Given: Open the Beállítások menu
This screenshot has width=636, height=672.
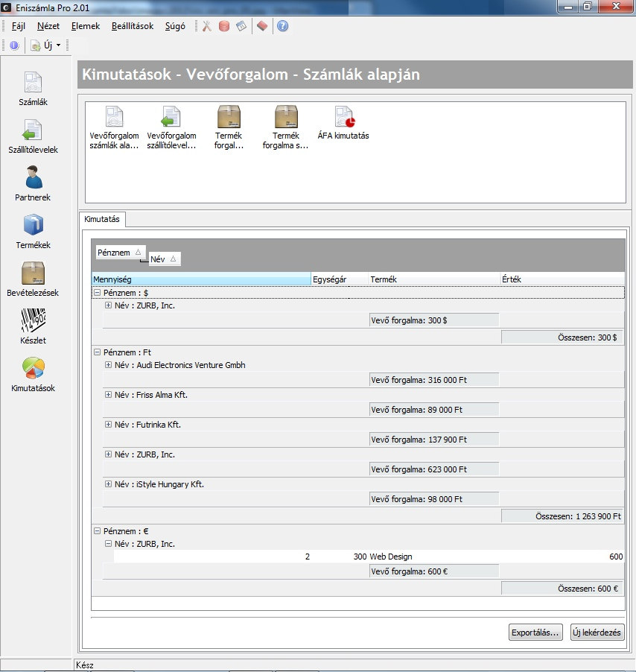Looking at the screenshot, I should (132, 26).
